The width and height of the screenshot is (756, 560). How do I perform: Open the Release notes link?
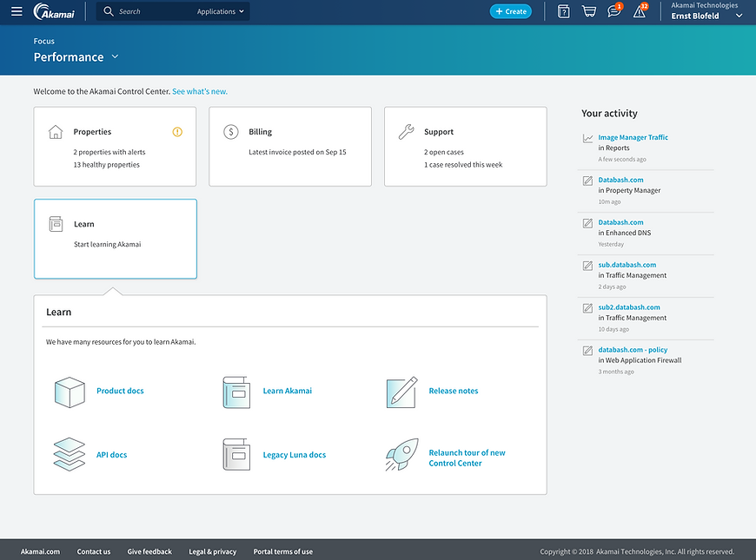(x=454, y=391)
